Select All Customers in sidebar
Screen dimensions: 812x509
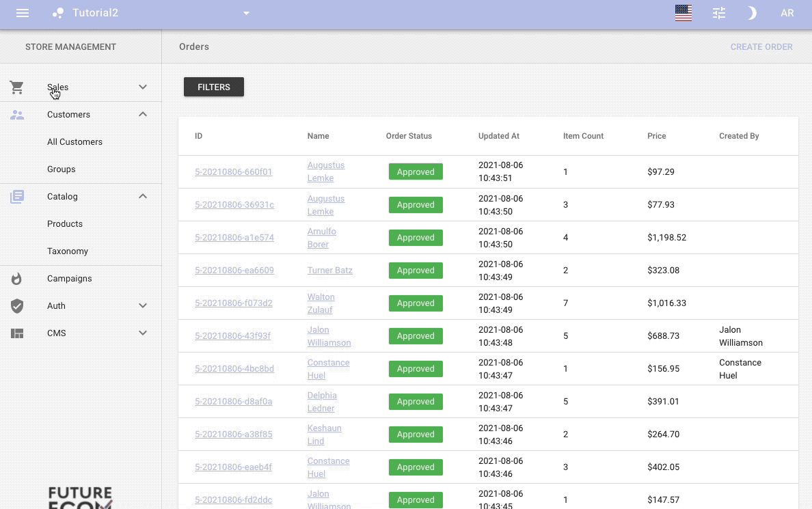75,142
